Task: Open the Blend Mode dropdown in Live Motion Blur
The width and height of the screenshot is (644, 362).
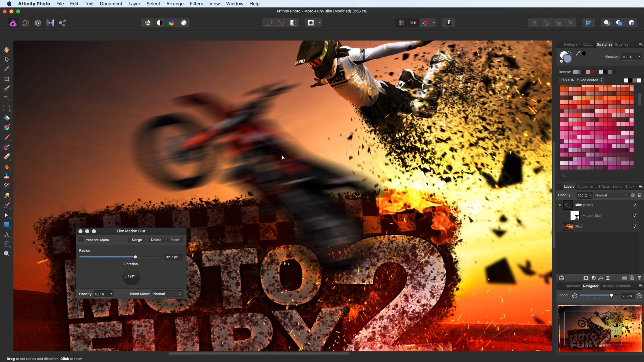Action: tap(167, 294)
